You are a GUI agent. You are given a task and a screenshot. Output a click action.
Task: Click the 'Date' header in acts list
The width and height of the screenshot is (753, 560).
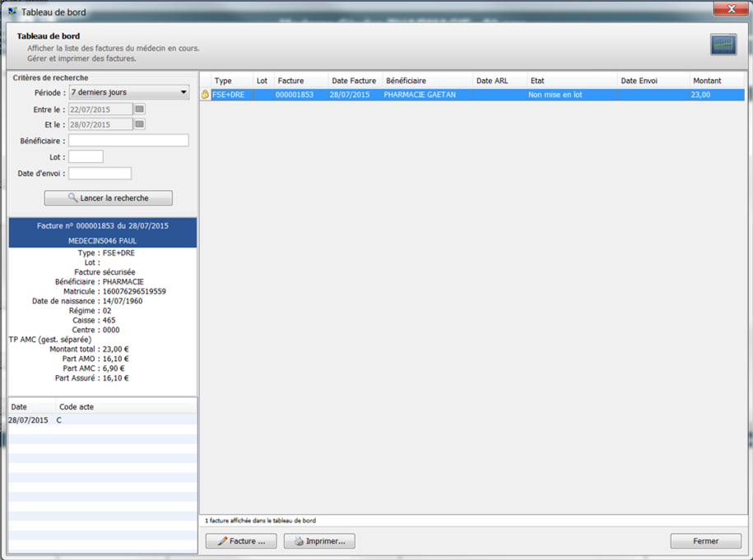[x=32, y=406]
